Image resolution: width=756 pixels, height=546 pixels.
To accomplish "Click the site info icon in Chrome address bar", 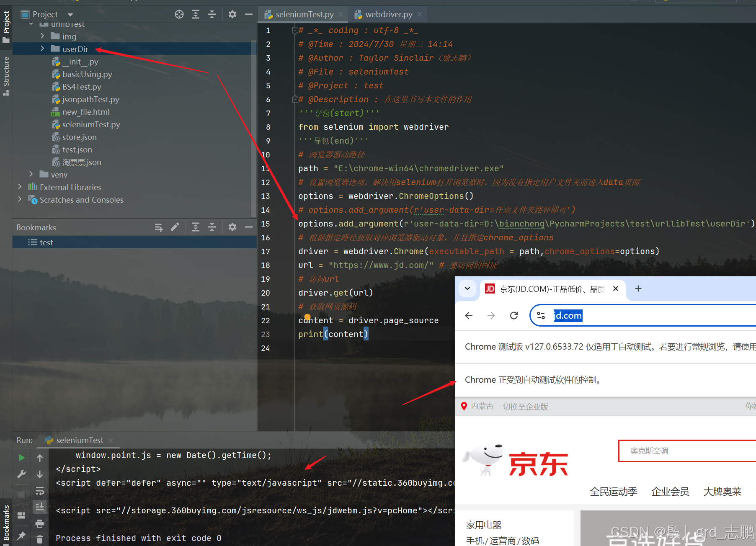I will click(x=541, y=315).
